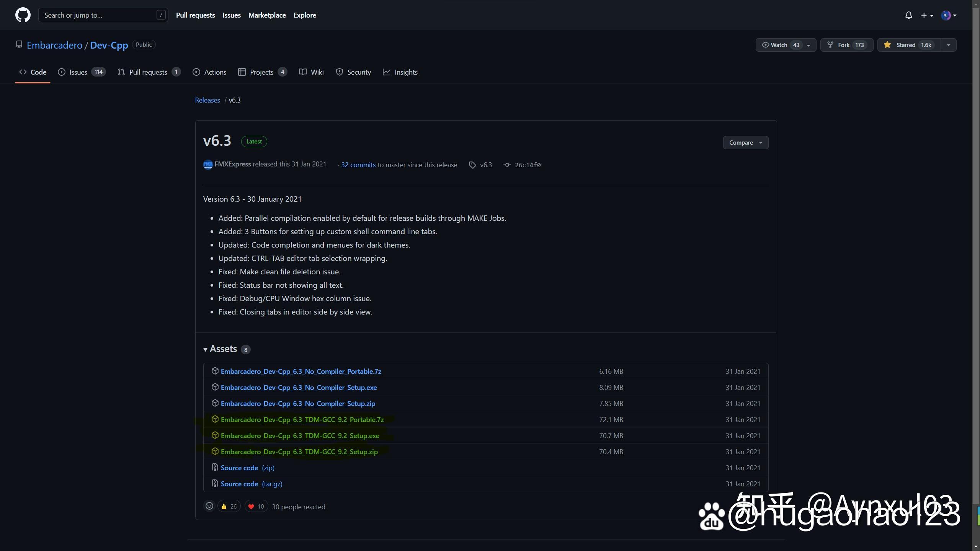Image resolution: width=980 pixels, height=551 pixels.
Task: Open the star lists dropdown arrow
Action: [x=948, y=45]
